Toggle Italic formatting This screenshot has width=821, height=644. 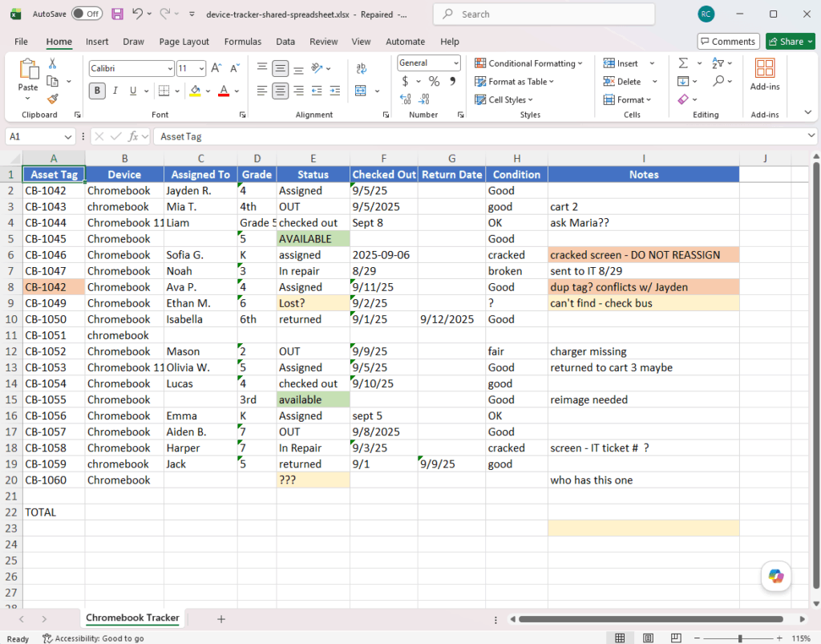click(x=115, y=91)
